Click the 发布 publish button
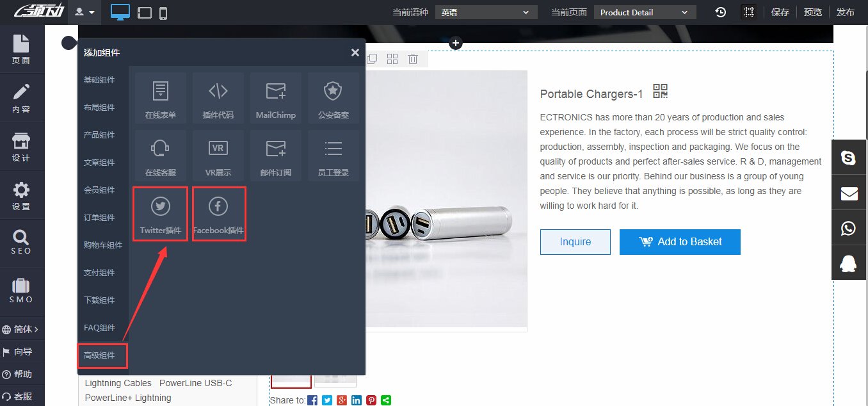868x406 pixels. [x=845, y=12]
